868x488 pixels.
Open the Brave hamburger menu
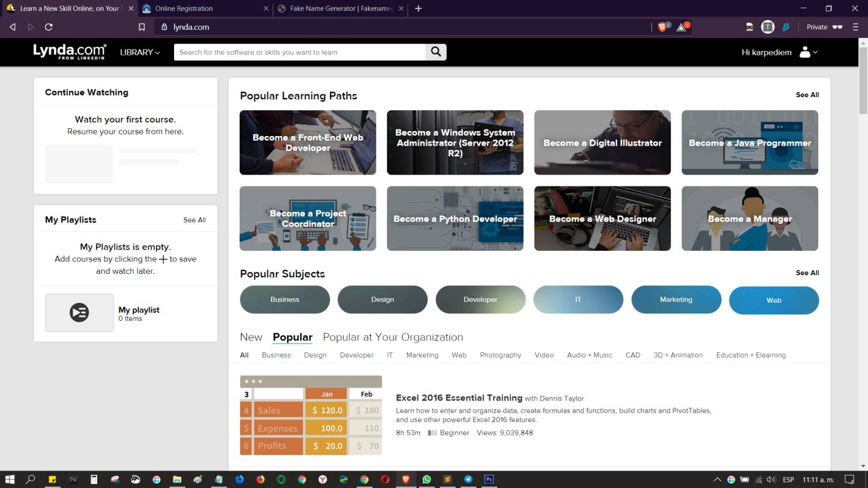tap(855, 27)
